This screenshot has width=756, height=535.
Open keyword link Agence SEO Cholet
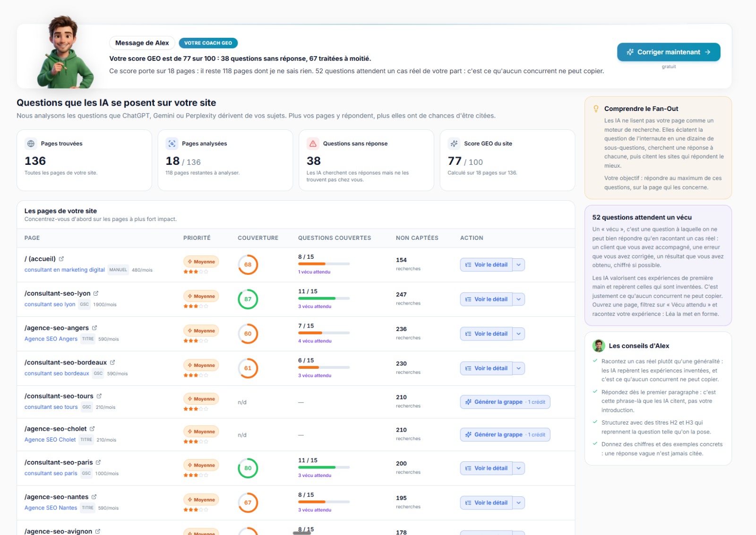point(50,440)
